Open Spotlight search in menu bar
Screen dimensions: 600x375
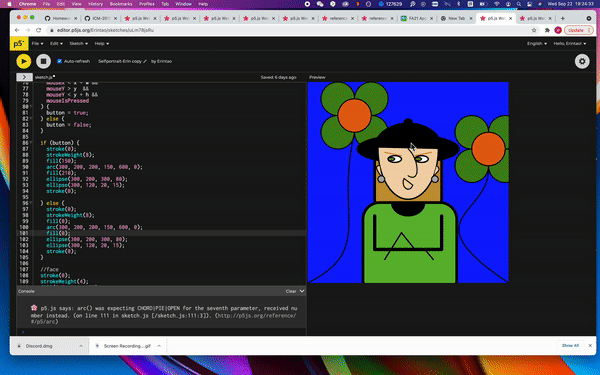point(518,4)
